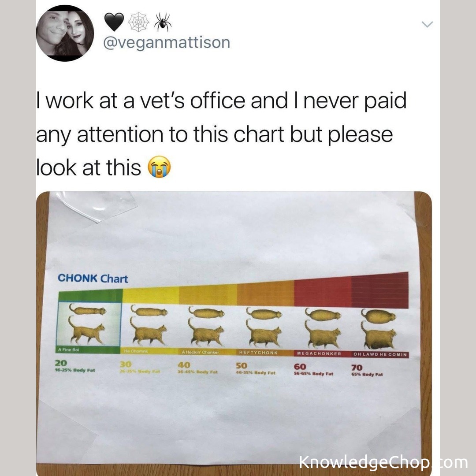
Task: Click the dark red bar segment
Action: (x=380, y=290)
